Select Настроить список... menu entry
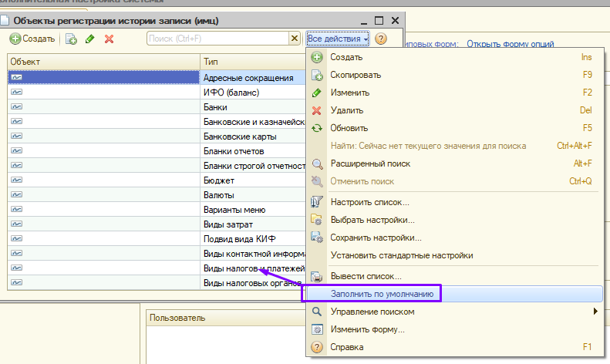This screenshot has width=610, height=364. [x=369, y=202]
